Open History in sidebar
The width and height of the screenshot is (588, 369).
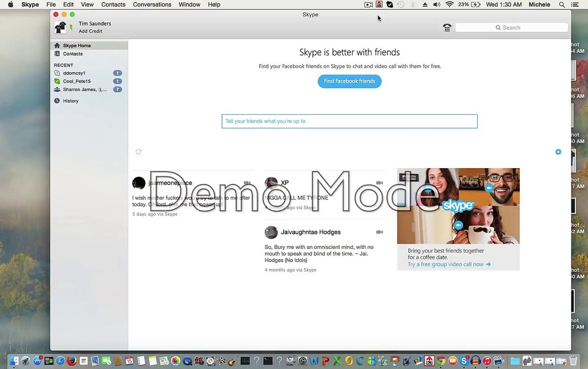click(x=89, y=101)
